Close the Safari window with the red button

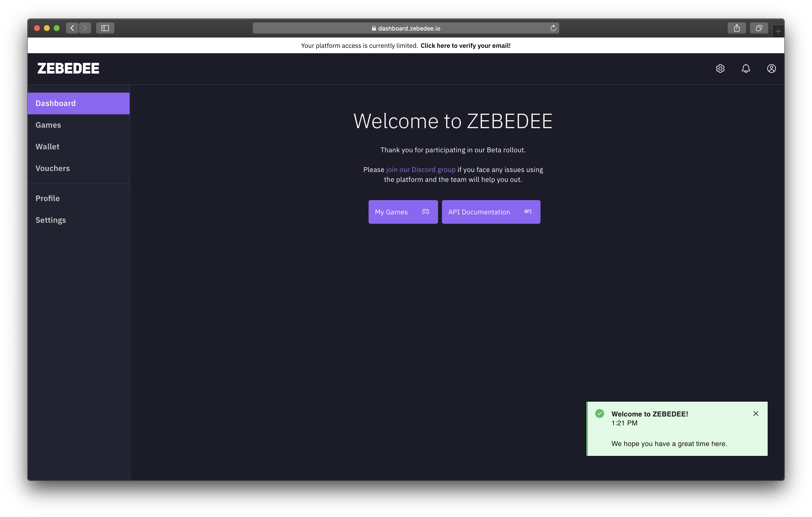[37, 28]
